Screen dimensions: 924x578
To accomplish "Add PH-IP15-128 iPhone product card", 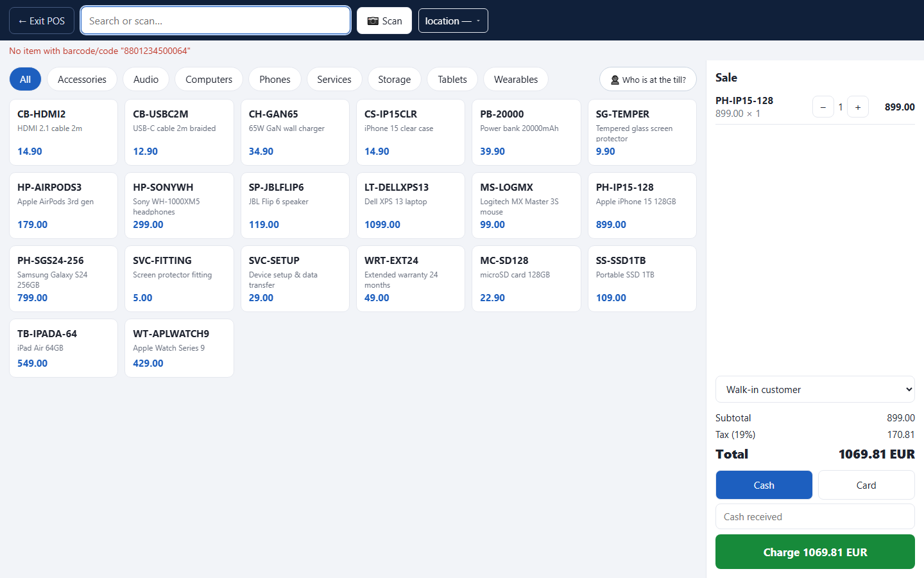I will click(642, 206).
